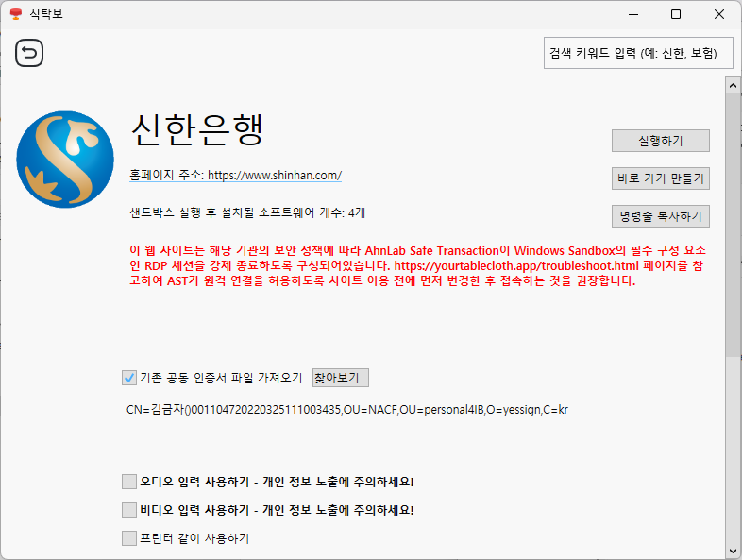
Task: Enable 비디오 입력 사용하기 checkbox
Action: [x=129, y=510]
